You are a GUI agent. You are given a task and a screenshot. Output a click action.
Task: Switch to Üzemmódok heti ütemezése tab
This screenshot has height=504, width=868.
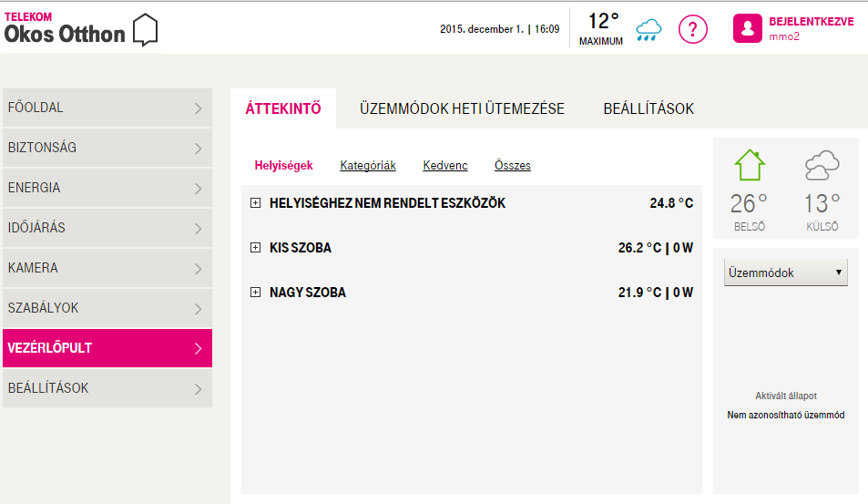click(x=462, y=108)
